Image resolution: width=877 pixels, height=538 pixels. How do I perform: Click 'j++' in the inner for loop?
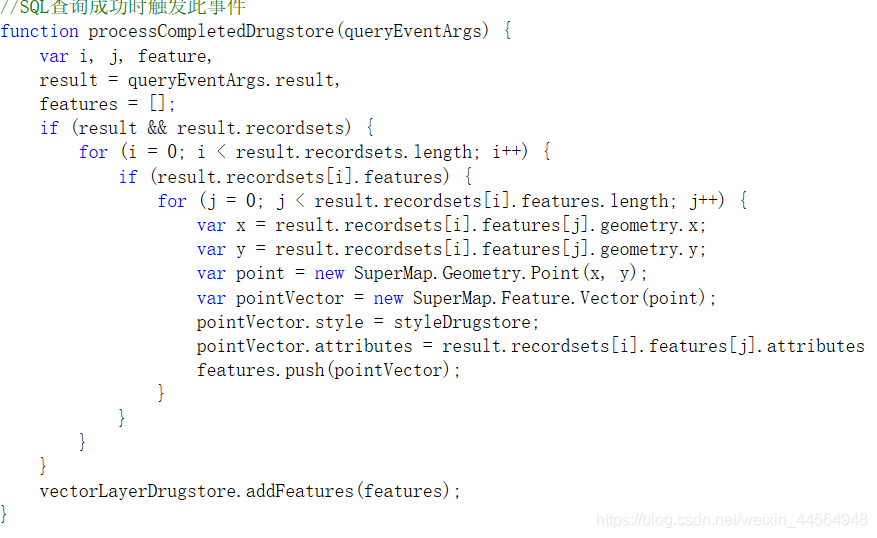coord(703,201)
